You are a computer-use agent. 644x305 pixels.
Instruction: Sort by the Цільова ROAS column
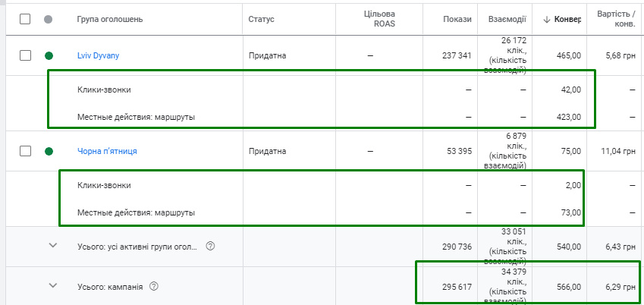point(380,18)
